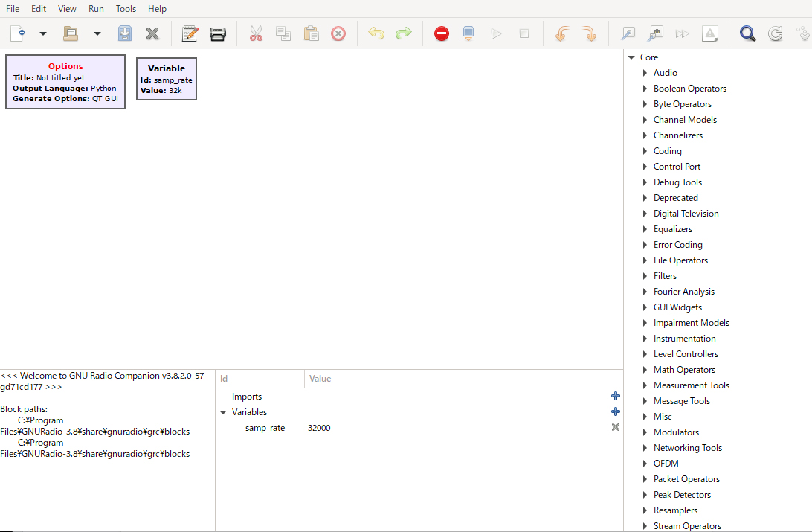Create a new flowgraph with New icon
The width and height of the screenshot is (812, 532).
coord(17,33)
